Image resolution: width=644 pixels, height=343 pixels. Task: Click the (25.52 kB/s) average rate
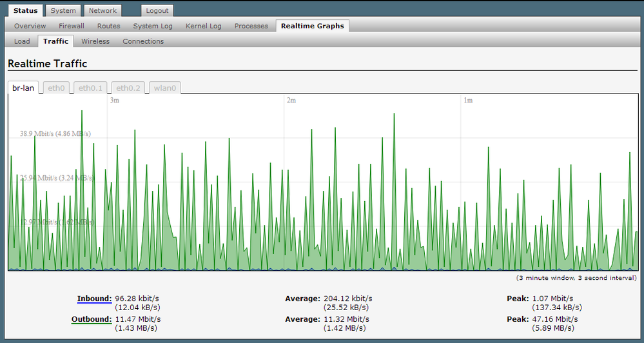[x=346, y=308]
